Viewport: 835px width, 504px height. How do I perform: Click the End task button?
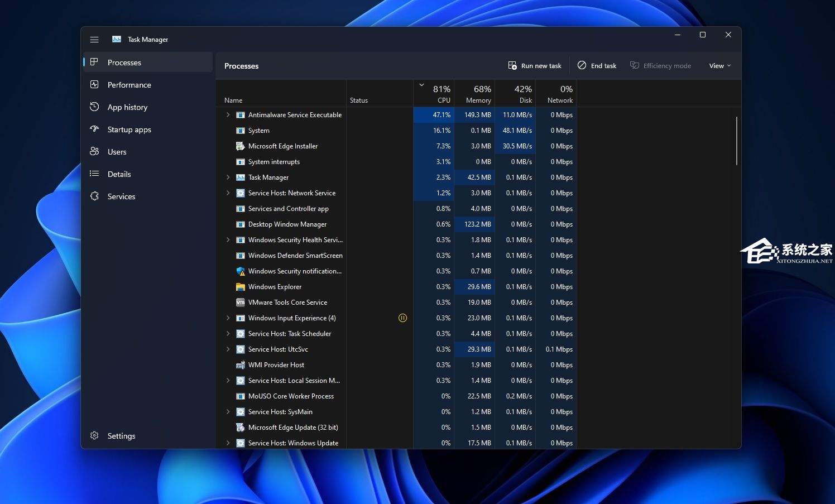pyautogui.click(x=597, y=66)
